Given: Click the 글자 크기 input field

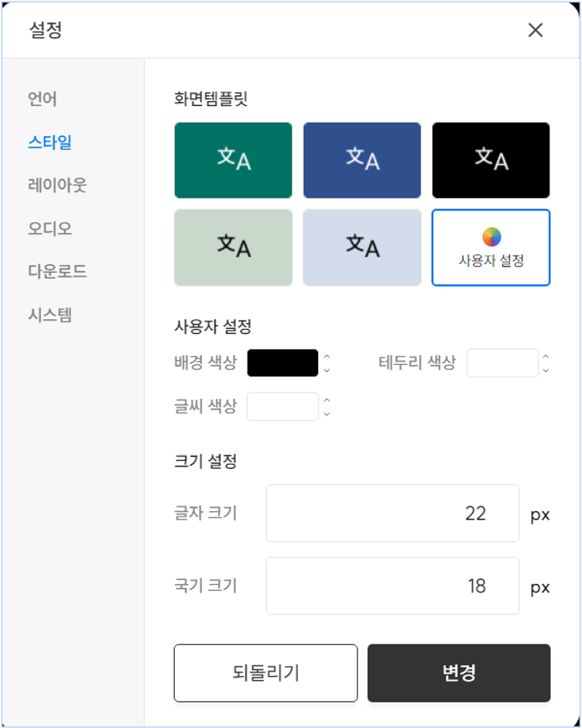Looking at the screenshot, I should click(x=392, y=513).
